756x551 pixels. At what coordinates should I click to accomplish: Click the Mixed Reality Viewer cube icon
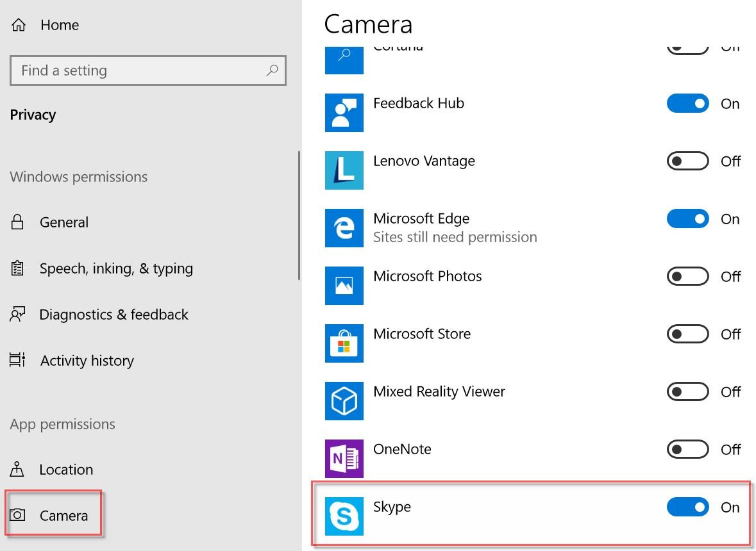click(x=344, y=400)
